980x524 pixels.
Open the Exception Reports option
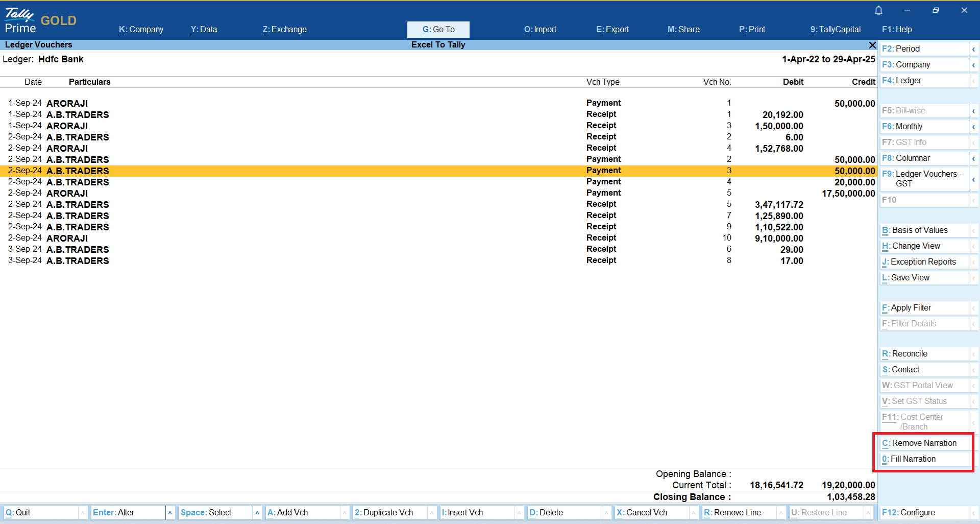pos(924,262)
